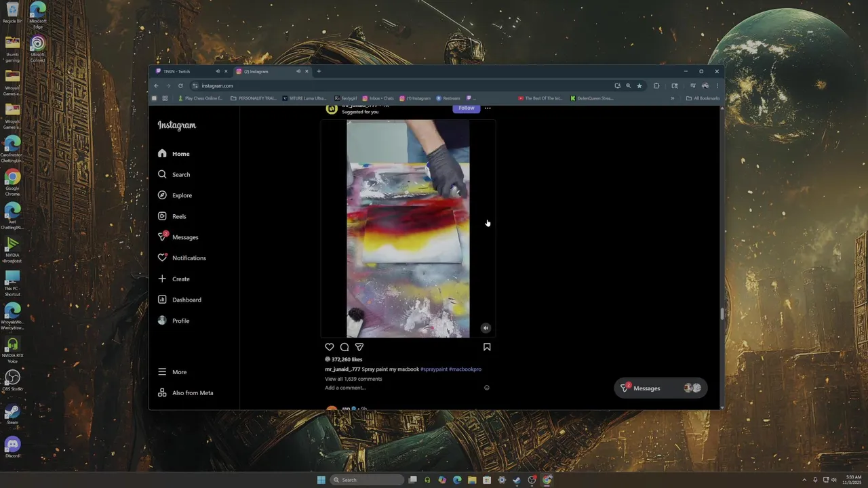Open Play Chess Online bookmark
The height and width of the screenshot is (488, 868).
[200, 98]
